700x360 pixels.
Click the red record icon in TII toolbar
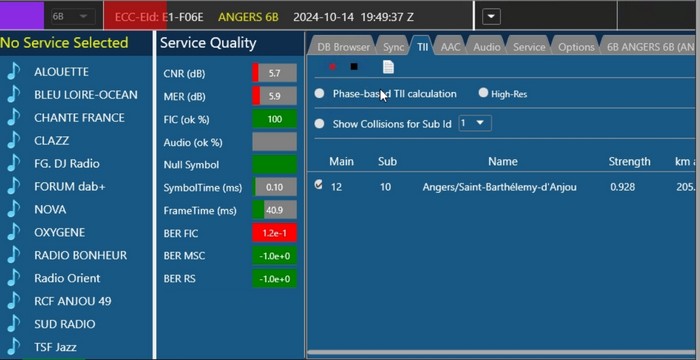332,67
